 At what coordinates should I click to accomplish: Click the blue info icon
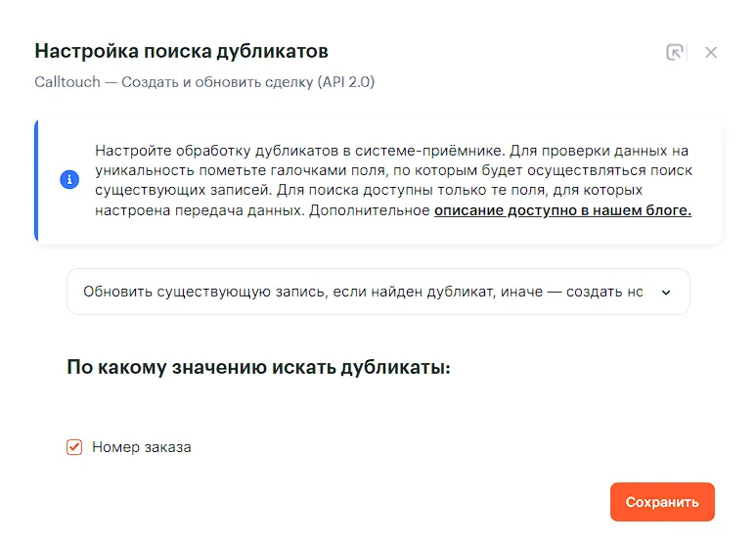tap(69, 180)
